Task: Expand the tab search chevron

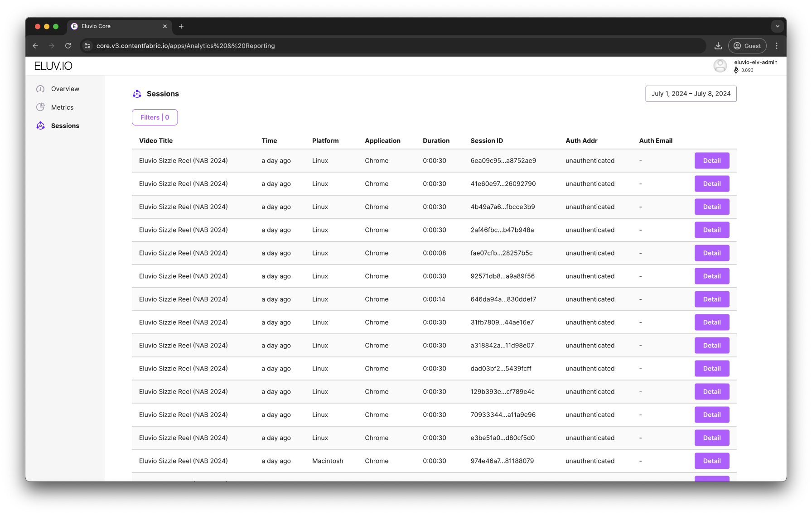Action: coord(778,26)
